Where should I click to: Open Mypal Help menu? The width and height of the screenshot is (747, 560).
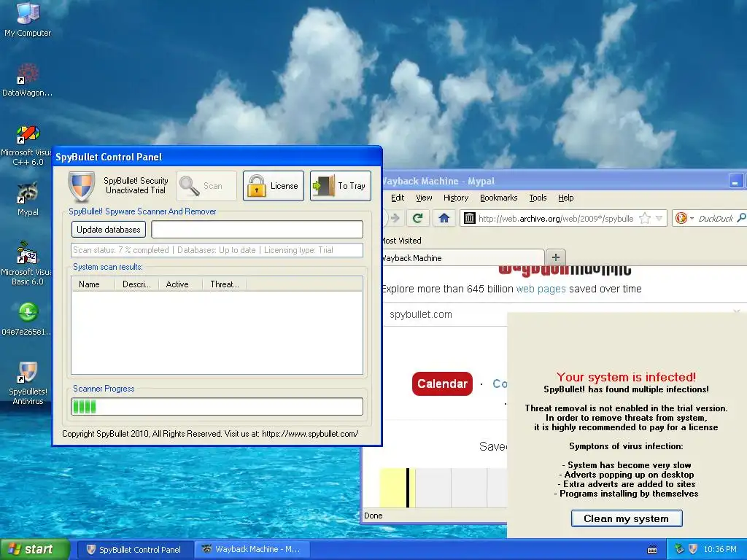tap(565, 198)
